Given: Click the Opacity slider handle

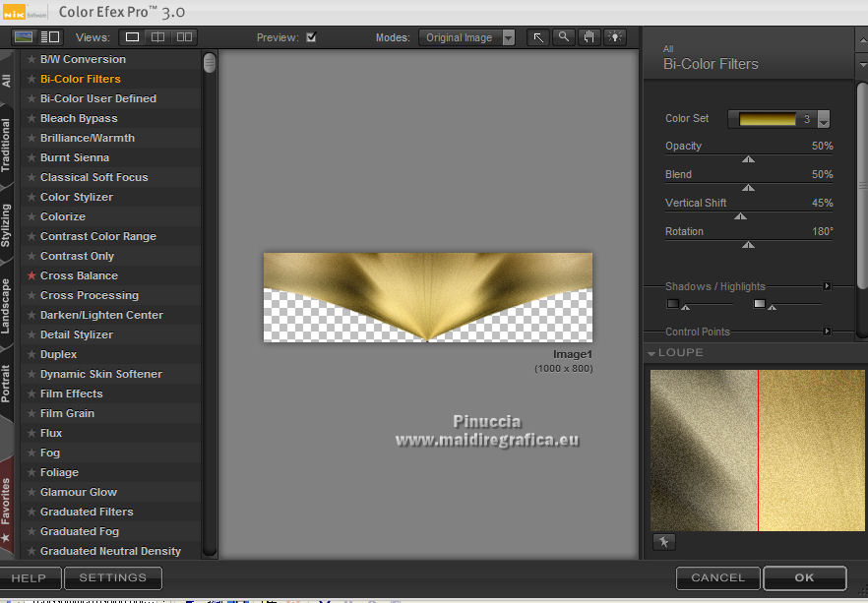Looking at the screenshot, I should (748, 159).
